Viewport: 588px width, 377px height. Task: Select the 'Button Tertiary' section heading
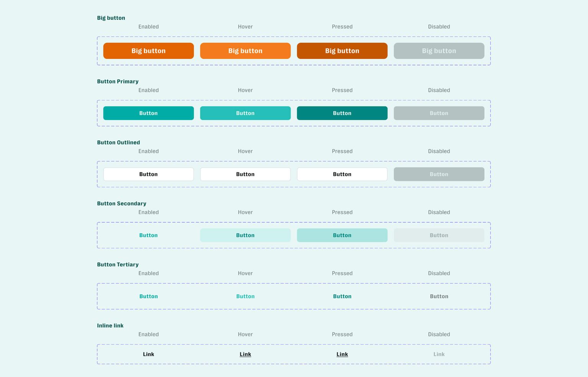point(118,265)
